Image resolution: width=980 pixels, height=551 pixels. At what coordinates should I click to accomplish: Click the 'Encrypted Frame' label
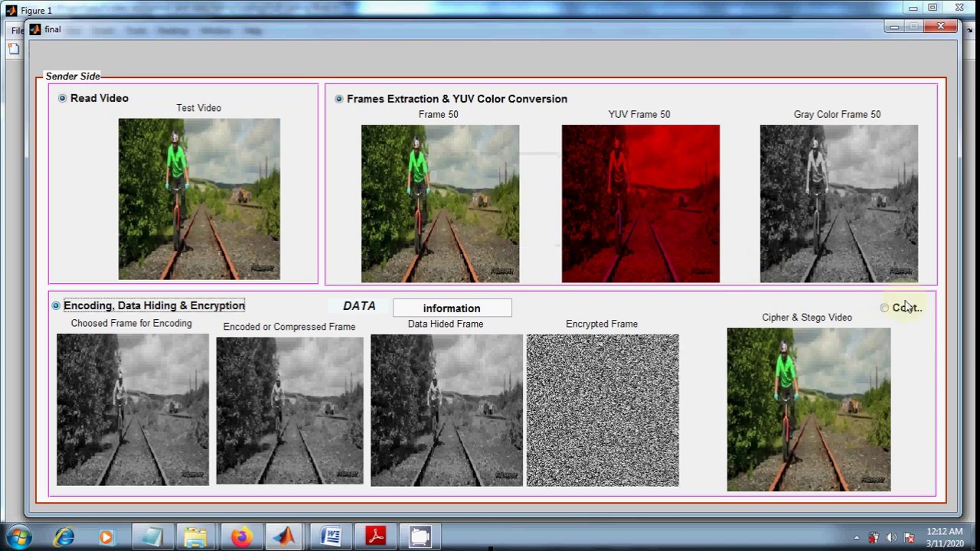point(602,324)
